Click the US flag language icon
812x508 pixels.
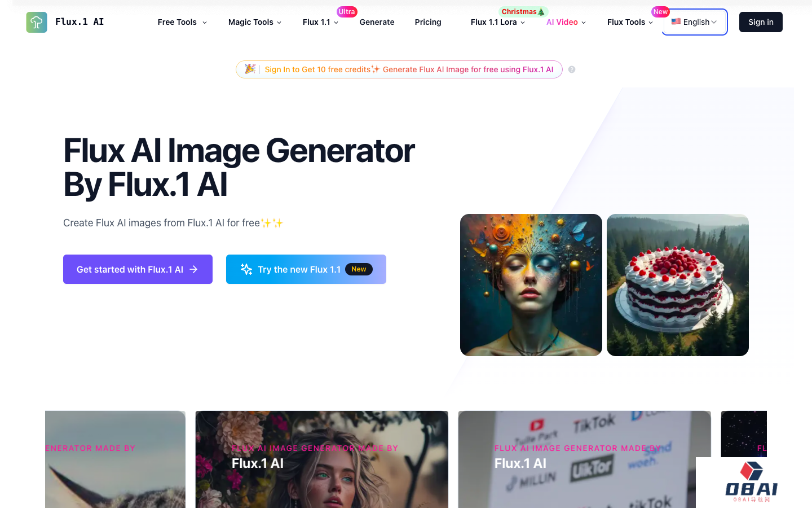(676, 21)
